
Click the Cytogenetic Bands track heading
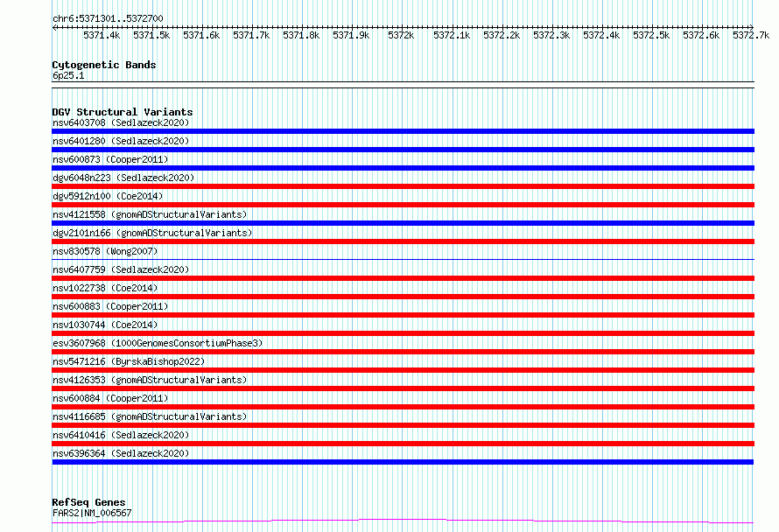point(104,65)
